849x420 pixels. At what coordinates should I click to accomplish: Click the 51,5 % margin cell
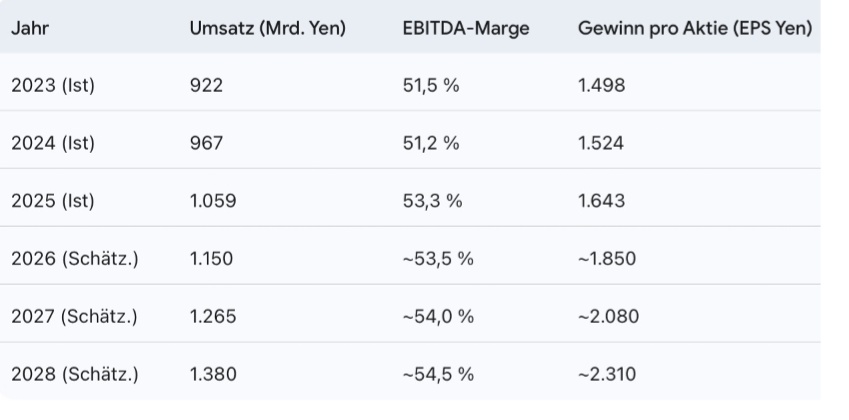[x=430, y=85]
